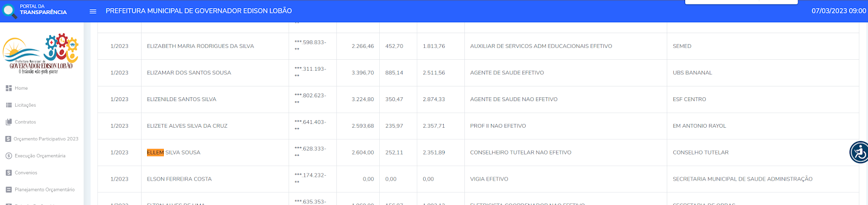
Task: Click the Planejamento Orçamentário icon
Action: tap(9, 190)
